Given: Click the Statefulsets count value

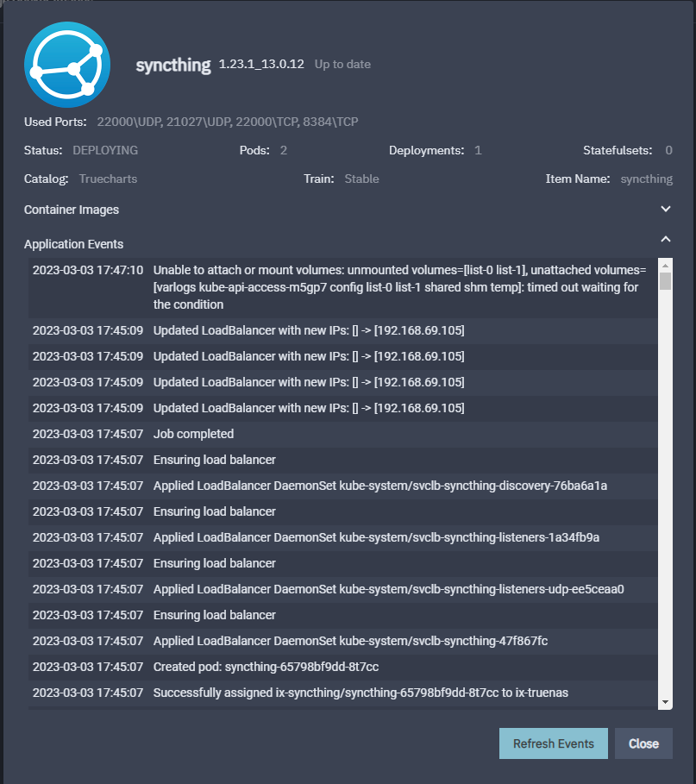Looking at the screenshot, I should tap(669, 150).
